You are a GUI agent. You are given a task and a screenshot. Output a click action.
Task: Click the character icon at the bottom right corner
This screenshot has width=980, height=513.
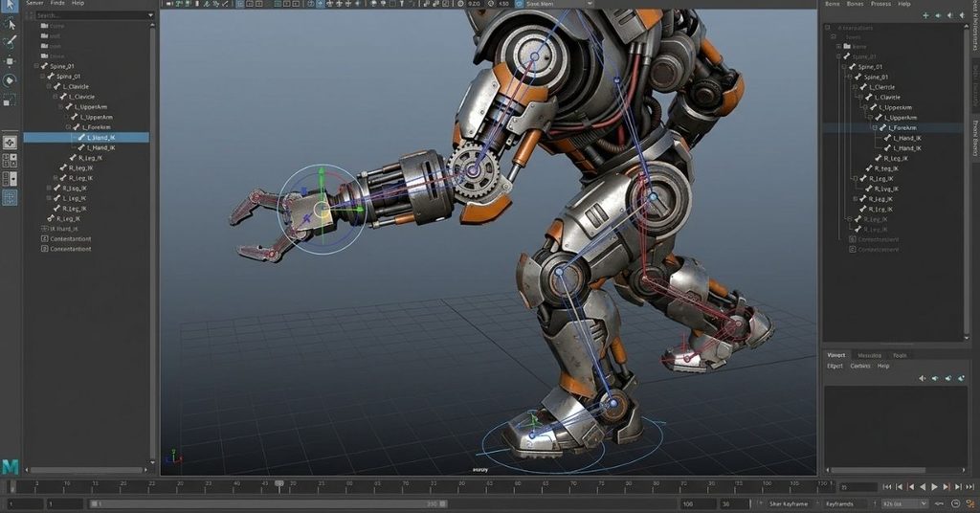[x=970, y=503]
